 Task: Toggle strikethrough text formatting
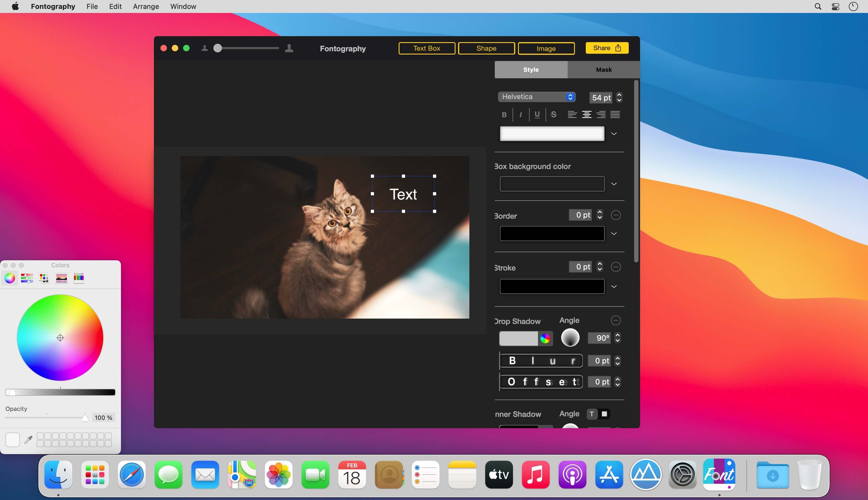[x=553, y=115]
